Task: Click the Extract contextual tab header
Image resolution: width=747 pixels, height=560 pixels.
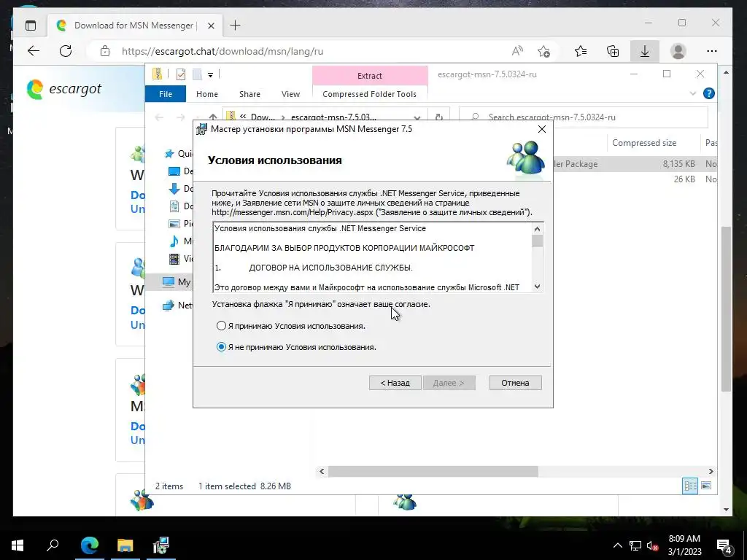Action: [x=370, y=76]
